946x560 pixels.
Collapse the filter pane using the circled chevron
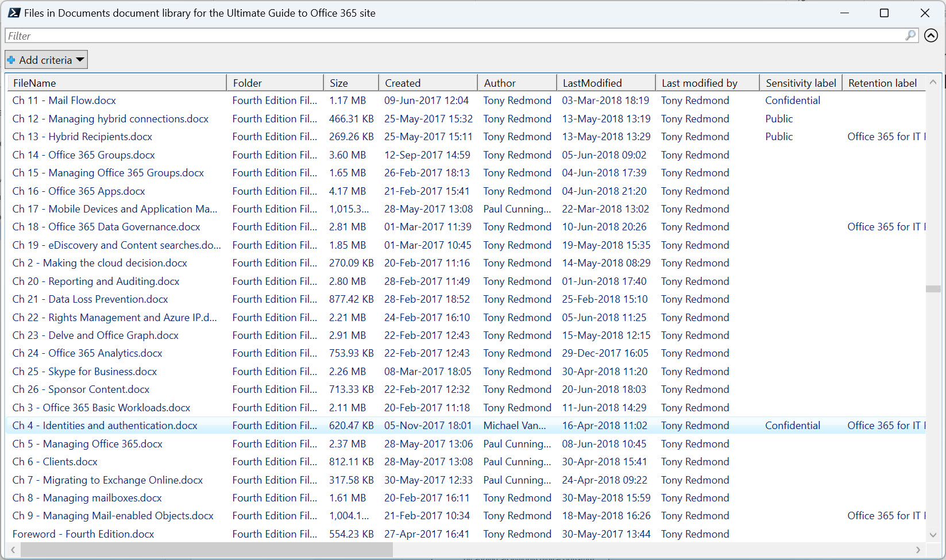[931, 36]
